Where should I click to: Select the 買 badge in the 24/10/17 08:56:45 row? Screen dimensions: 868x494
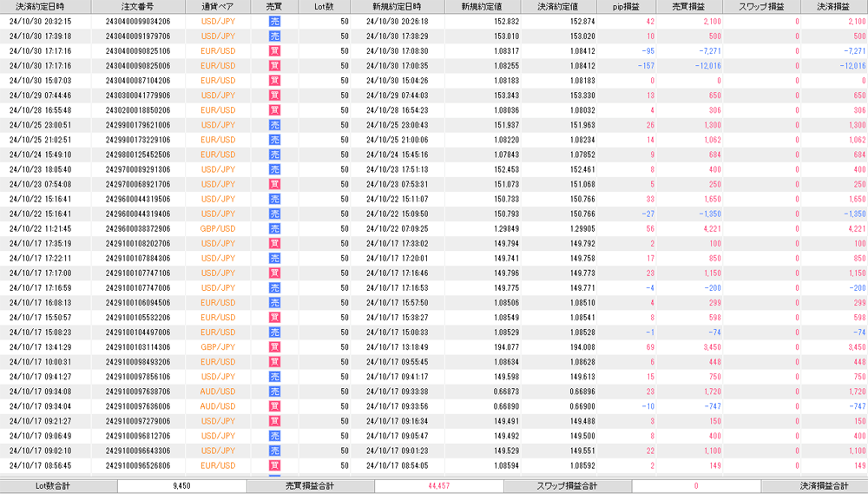coord(274,465)
